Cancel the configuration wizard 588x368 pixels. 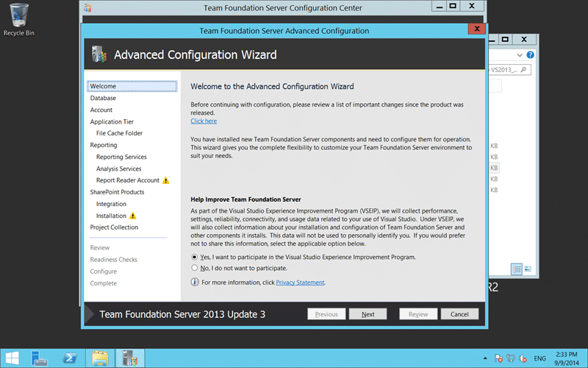point(459,314)
